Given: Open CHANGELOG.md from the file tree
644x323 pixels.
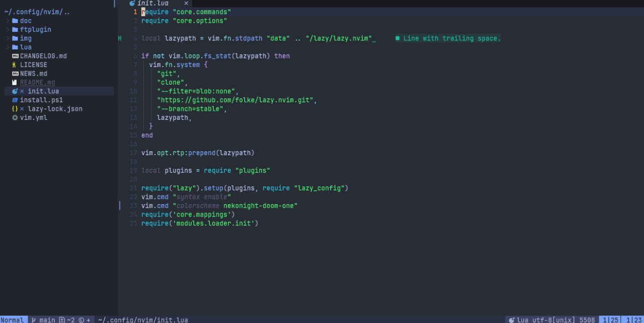Looking at the screenshot, I should point(43,56).
